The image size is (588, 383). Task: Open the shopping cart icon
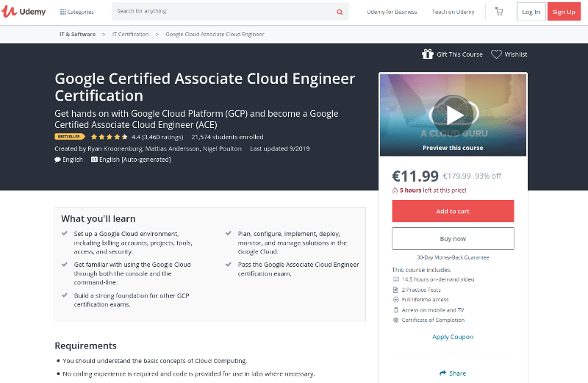pyautogui.click(x=499, y=12)
